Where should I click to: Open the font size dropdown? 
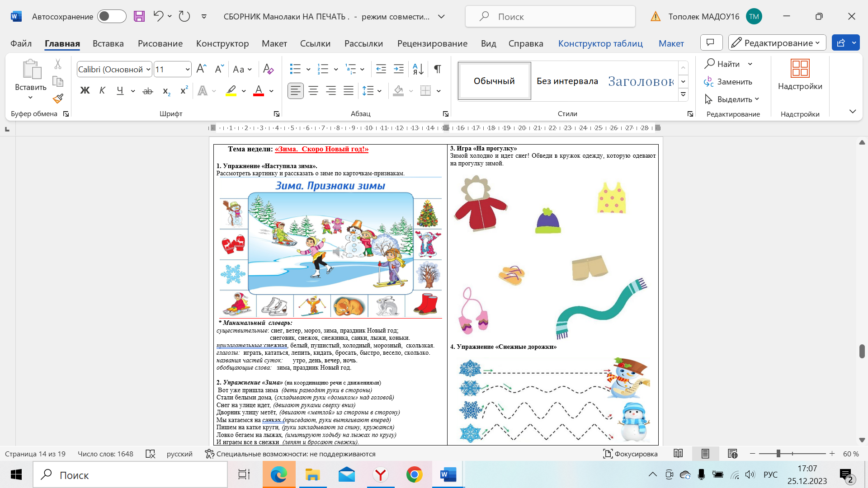[x=187, y=70]
